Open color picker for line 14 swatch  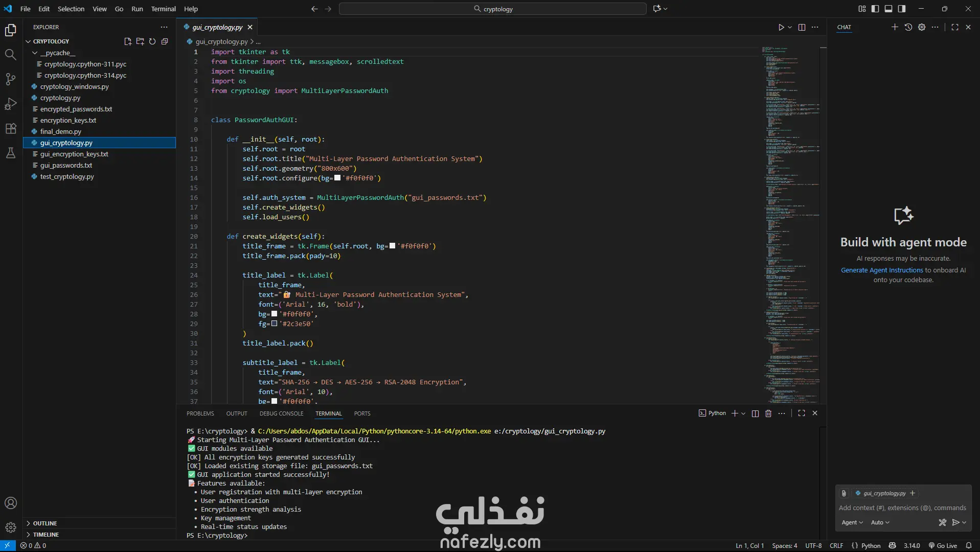click(x=337, y=178)
